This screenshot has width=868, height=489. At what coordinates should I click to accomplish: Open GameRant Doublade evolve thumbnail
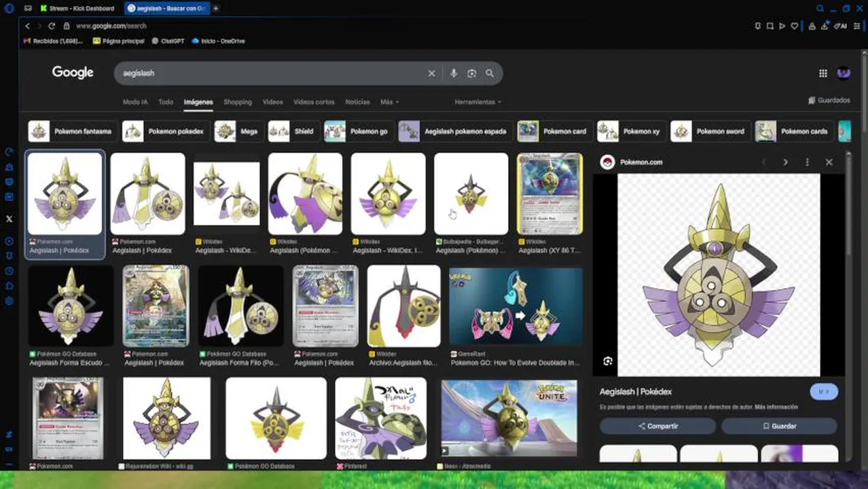516,306
